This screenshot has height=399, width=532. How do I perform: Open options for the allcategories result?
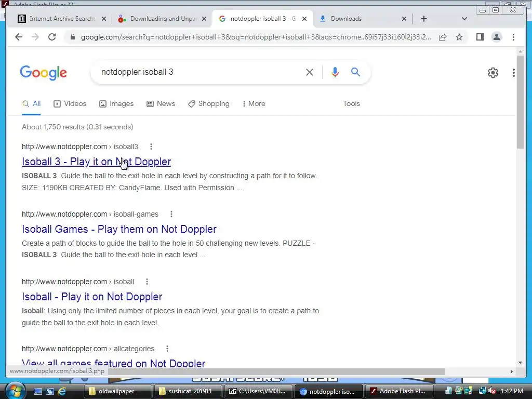click(x=167, y=349)
